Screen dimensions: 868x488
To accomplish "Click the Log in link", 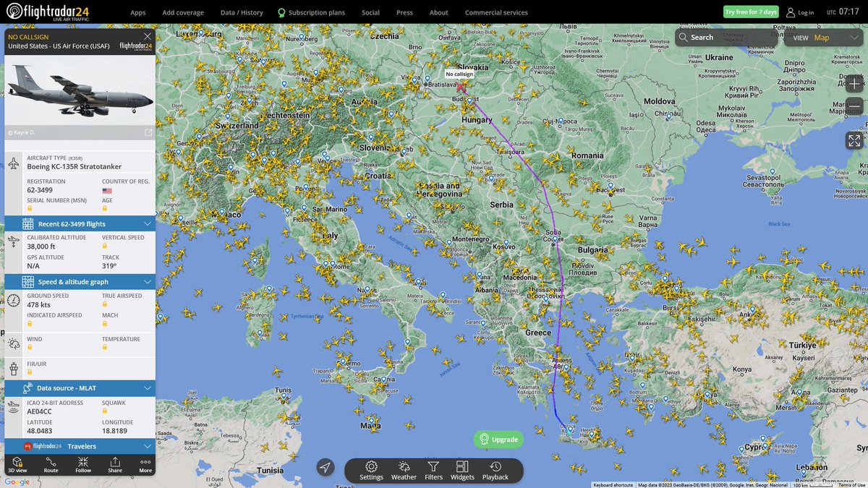I will pos(806,12).
